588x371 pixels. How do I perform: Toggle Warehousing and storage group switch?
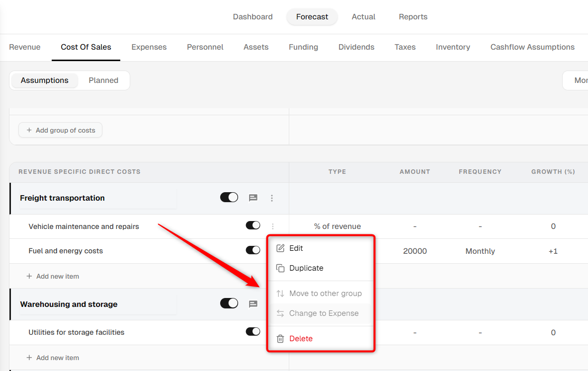pyautogui.click(x=229, y=303)
